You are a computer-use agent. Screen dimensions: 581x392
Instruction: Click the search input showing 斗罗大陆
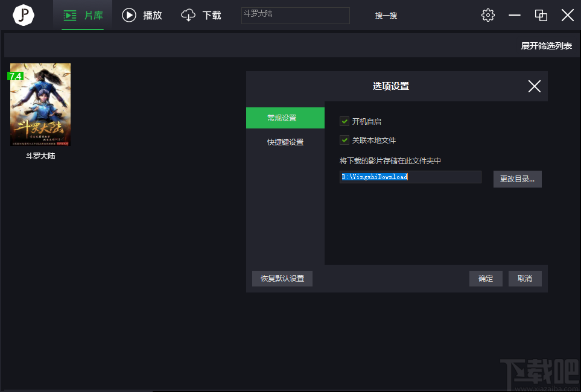[x=295, y=16]
